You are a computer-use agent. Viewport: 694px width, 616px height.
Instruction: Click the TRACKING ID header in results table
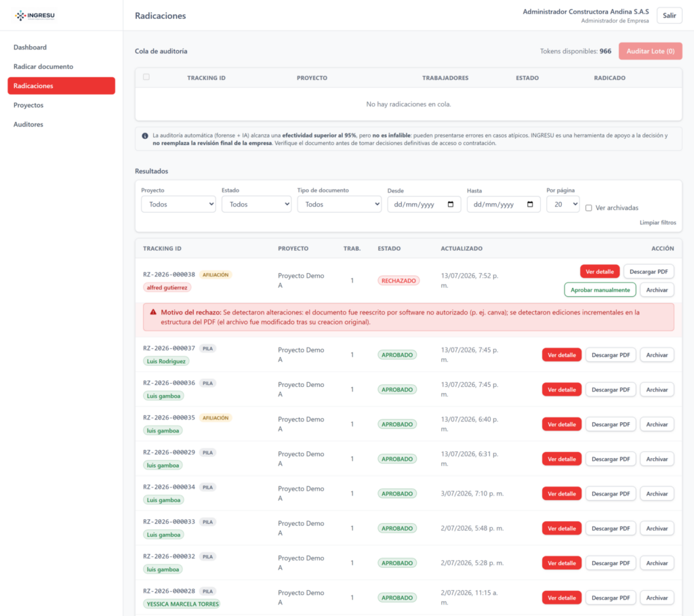click(x=162, y=249)
